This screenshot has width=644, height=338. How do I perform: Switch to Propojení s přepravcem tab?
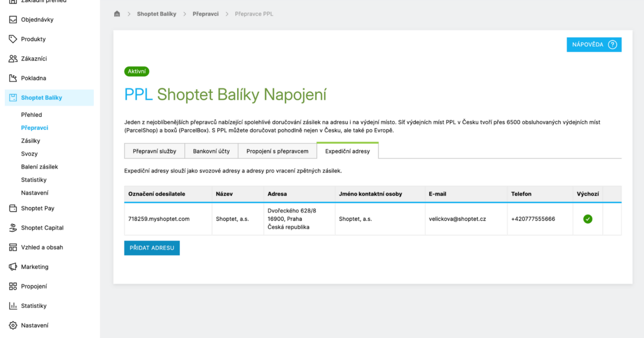pos(277,151)
